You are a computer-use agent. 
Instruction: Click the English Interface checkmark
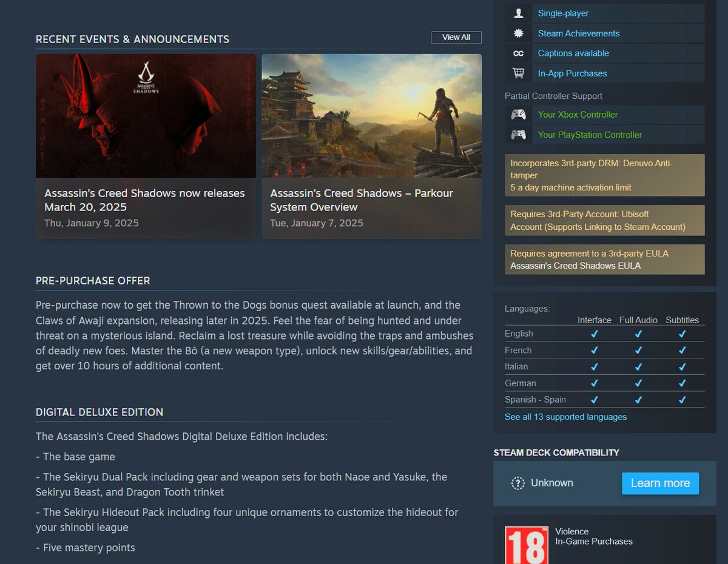[x=595, y=334]
